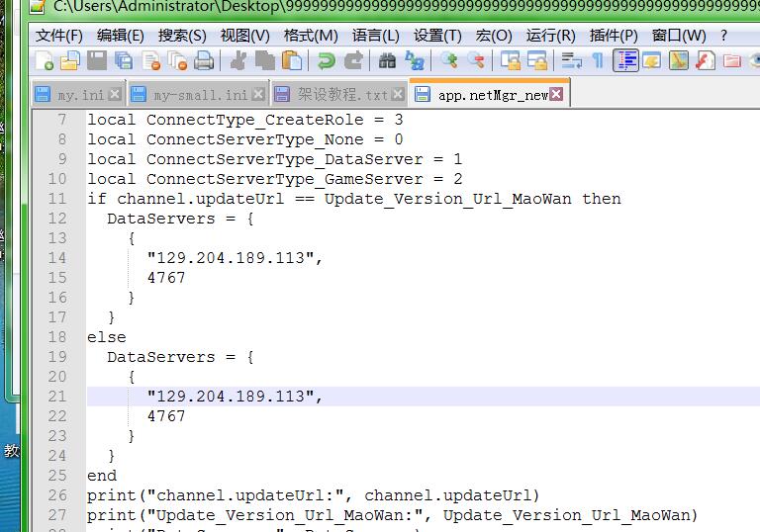
Task: Open Find with the binoculars icon
Action: pos(387,61)
